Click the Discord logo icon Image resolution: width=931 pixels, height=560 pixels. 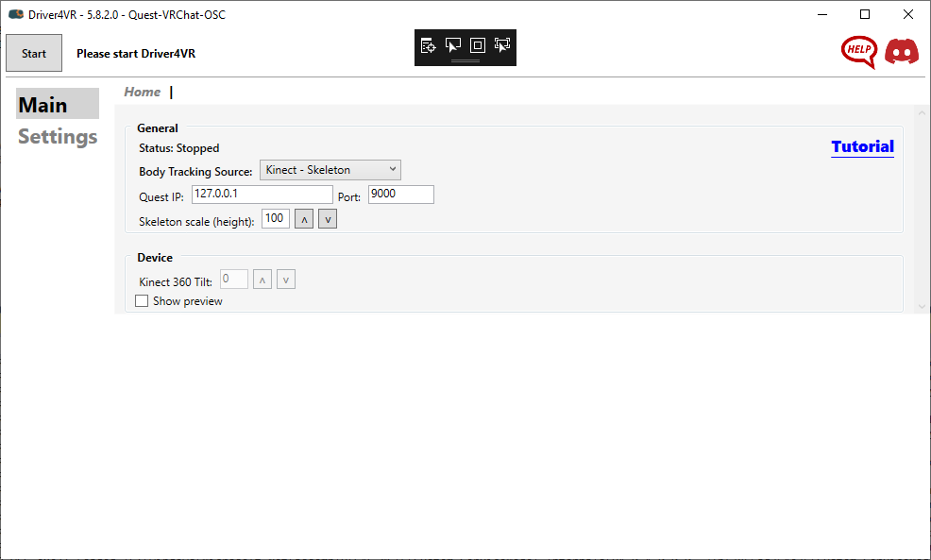pos(902,52)
